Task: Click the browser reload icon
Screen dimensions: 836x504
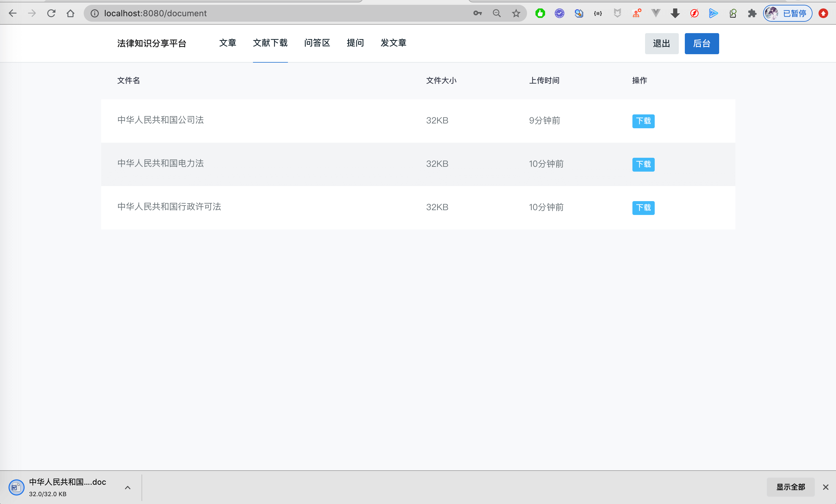Action: 51,13
